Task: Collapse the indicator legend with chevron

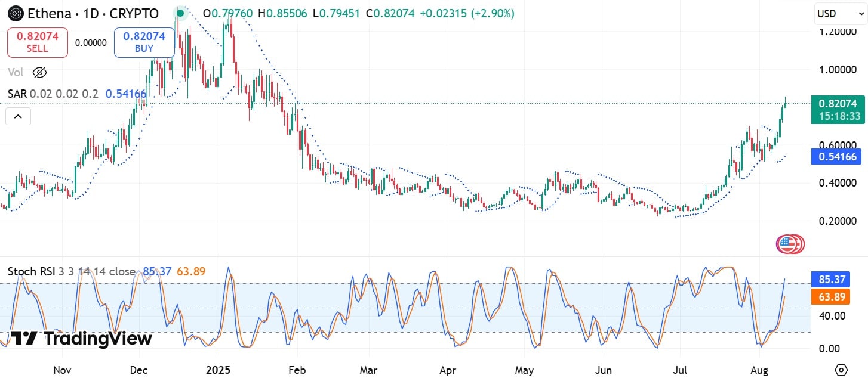Action: click(x=18, y=117)
